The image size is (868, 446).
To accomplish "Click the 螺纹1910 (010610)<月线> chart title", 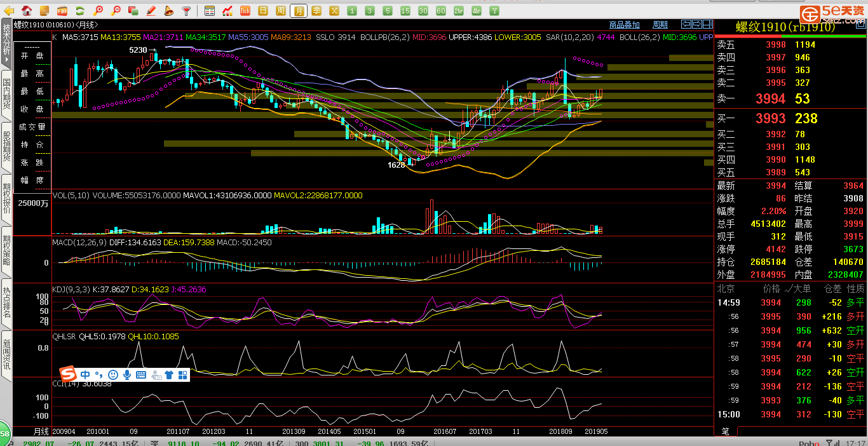I will click(x=56, y=24).
